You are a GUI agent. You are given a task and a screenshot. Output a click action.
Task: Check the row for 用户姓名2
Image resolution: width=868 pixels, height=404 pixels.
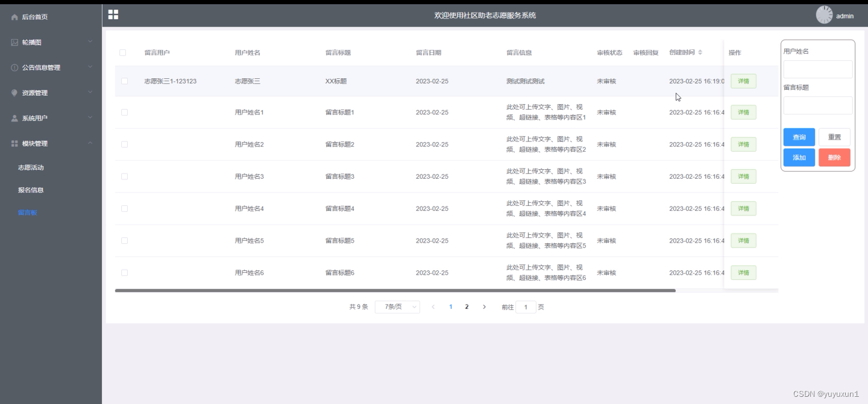(124, 145)
